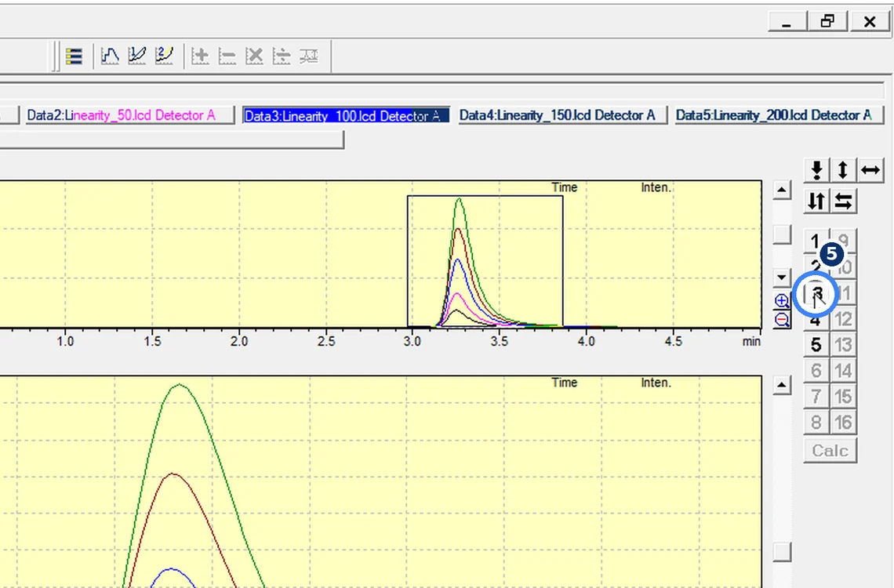Screen dimensions: 894x588
Task: Select the Data4:Linearity_150.lcd Detector A tab
Action: [x=562, y=116]
